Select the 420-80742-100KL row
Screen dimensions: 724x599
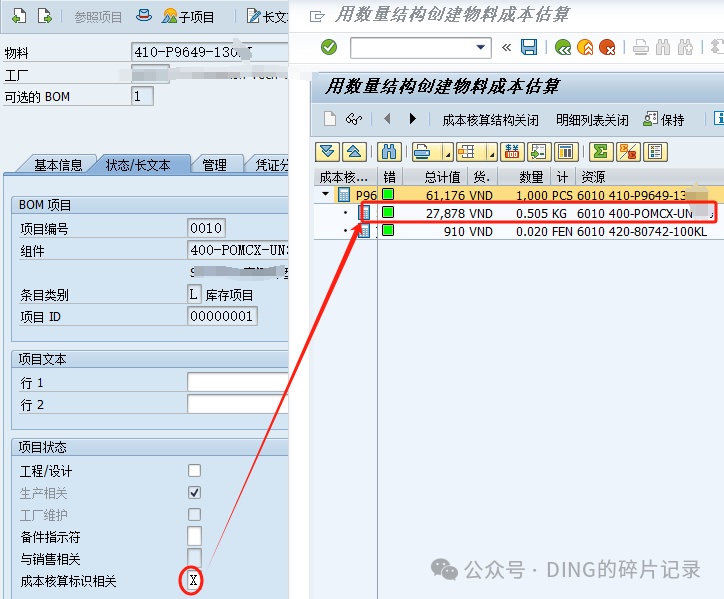pos(519,231)
